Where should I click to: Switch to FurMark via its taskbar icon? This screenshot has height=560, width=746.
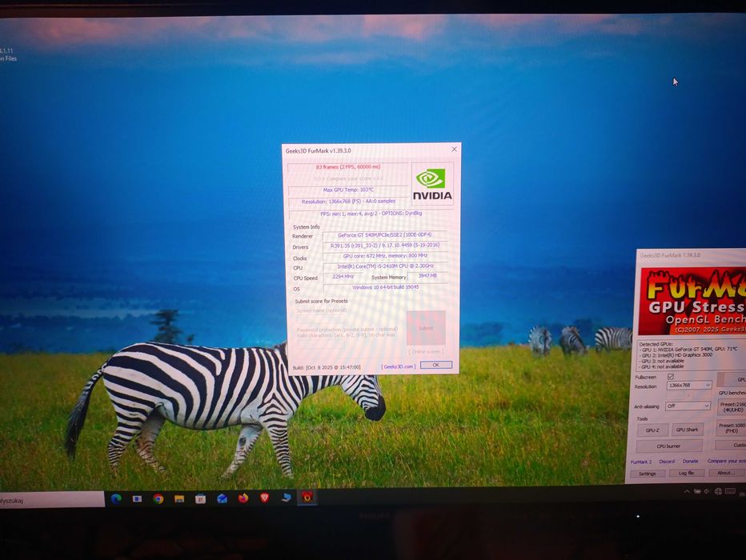point(307,498)
